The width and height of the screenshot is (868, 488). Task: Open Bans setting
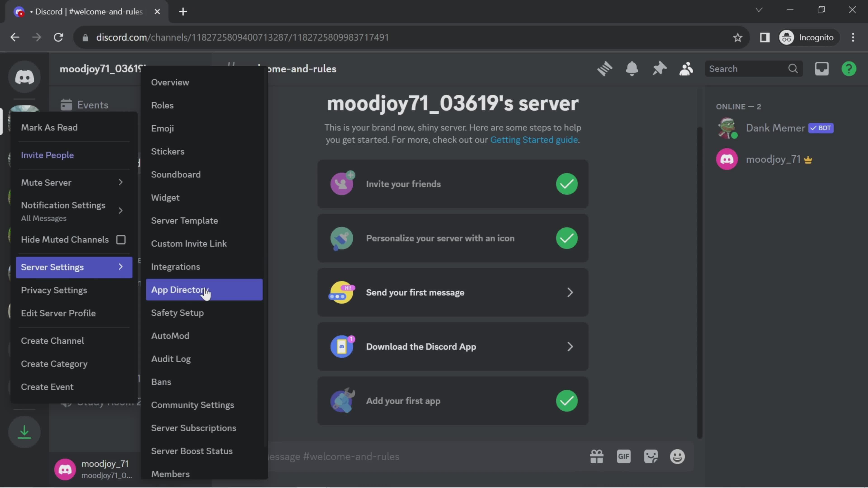click(x=204, y=382)
